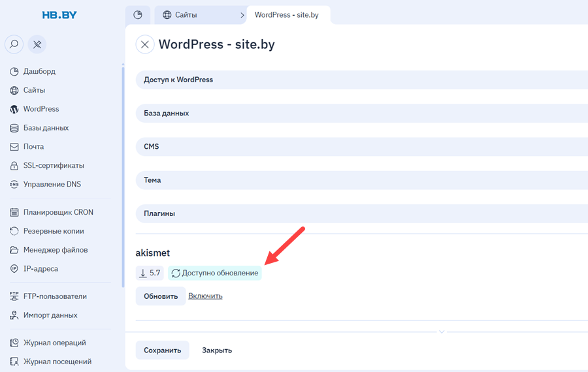
Task: Expand the CMS section
Action: coord(362,146)
